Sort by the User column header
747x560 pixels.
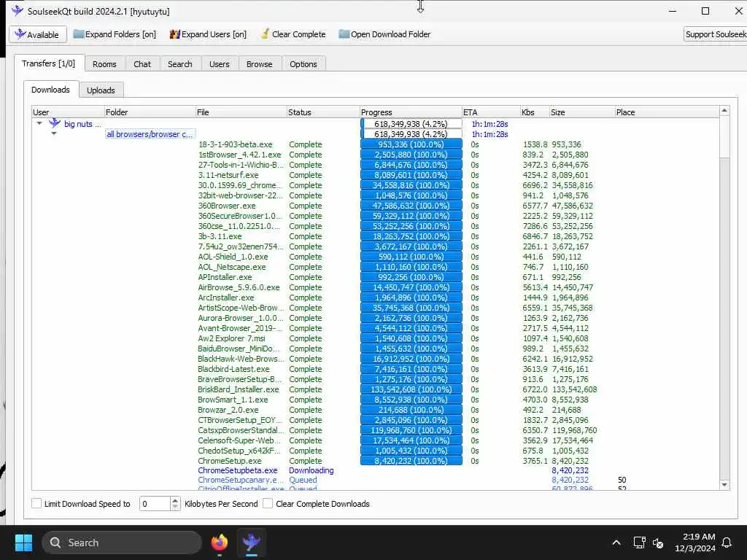tap(68, 112)
